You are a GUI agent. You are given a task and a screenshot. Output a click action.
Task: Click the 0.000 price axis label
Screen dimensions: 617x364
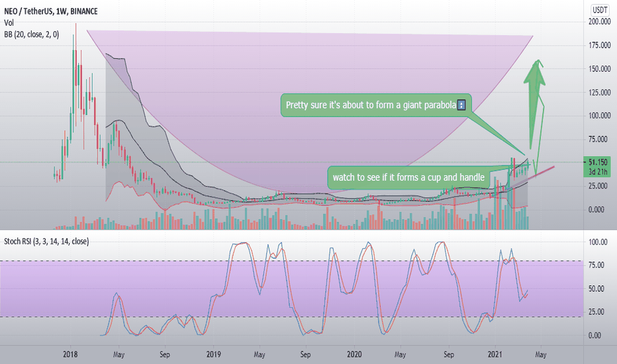596,209
